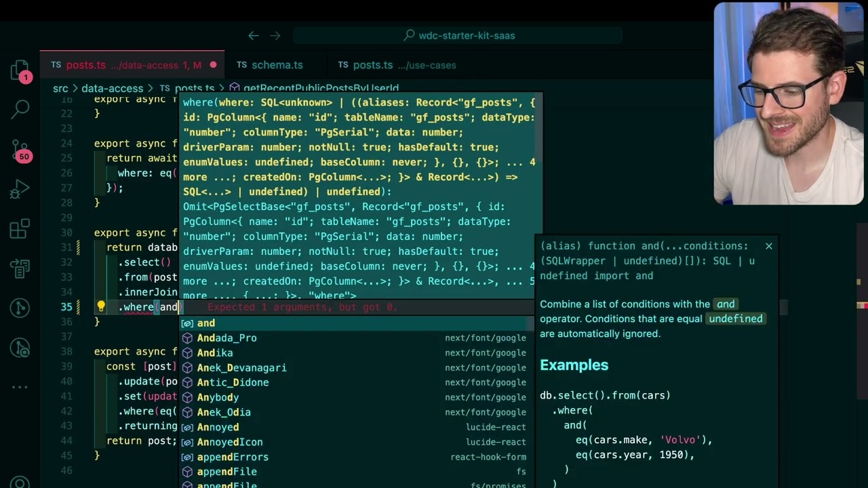Open the circular branch icon above the magnifier one
The width and height of the screenshot is (868, 488).
point(20,308)
